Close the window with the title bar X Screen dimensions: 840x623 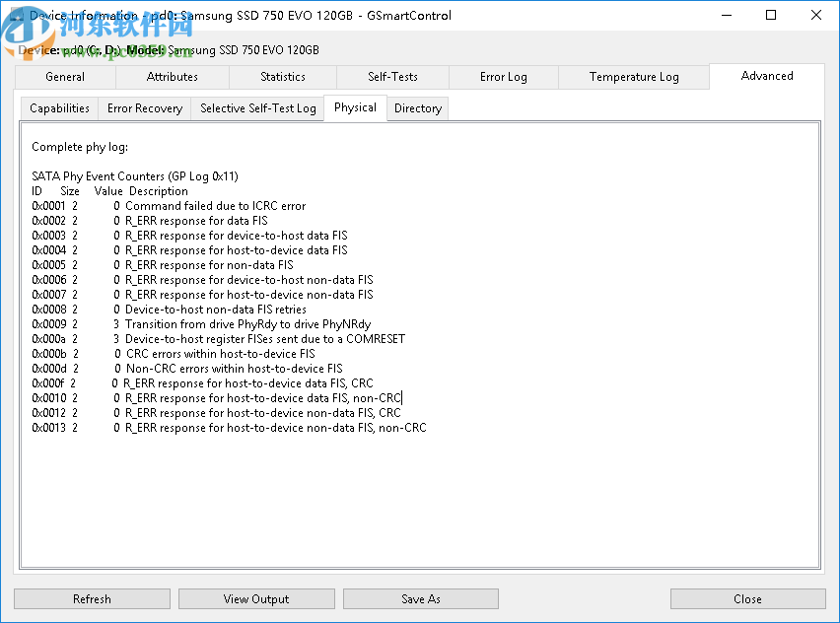coord(816,15)
